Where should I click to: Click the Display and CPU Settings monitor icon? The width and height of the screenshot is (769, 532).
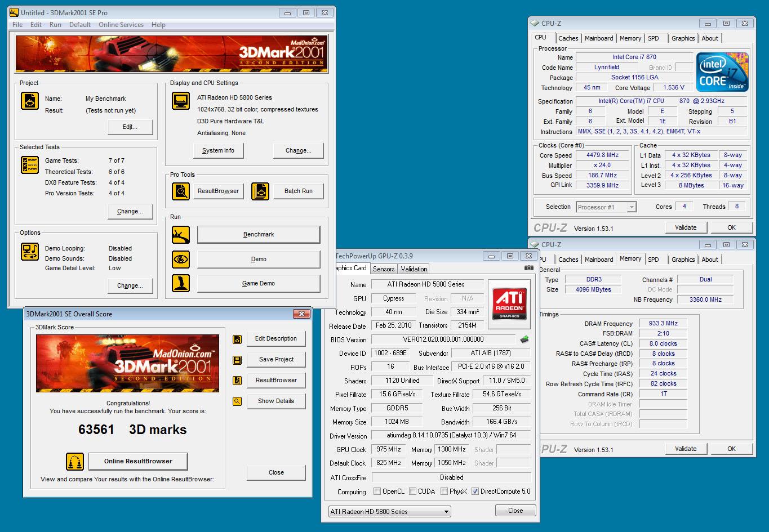pyautogui.click(x=181, y=101)
